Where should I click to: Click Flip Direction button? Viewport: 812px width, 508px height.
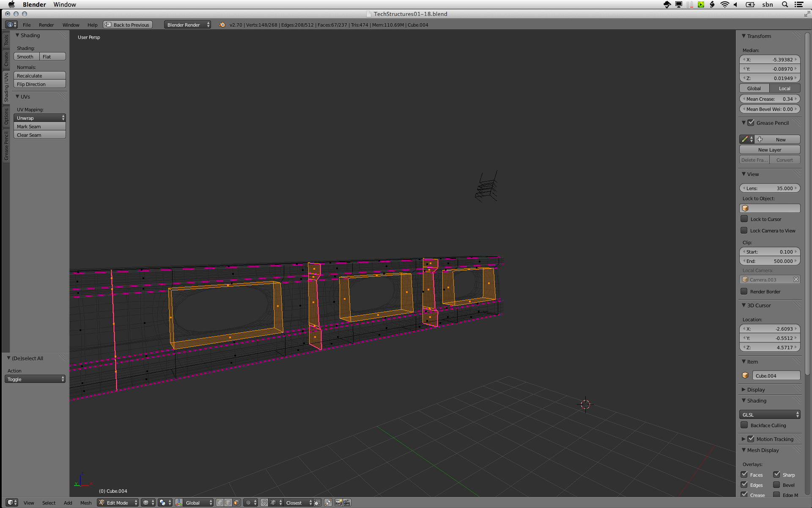[x=40, y=84]
